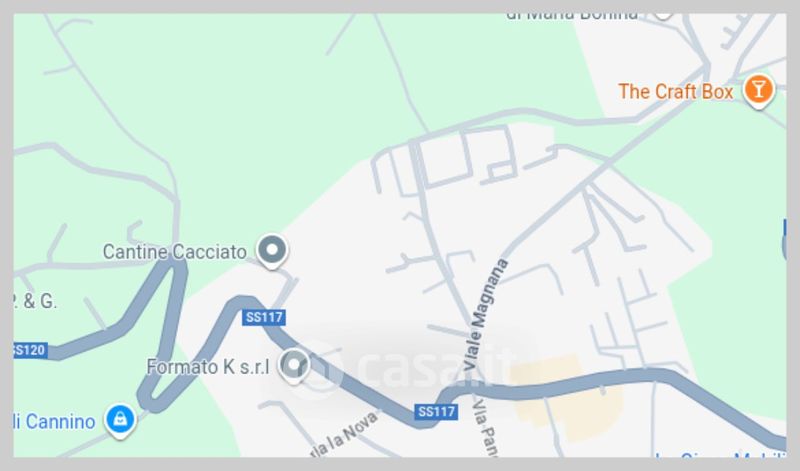Image resolution: width=800 pixels, height=471 pixels.
Task: Click the Viale Magnana street name
Action: click(x=486, y=315)
